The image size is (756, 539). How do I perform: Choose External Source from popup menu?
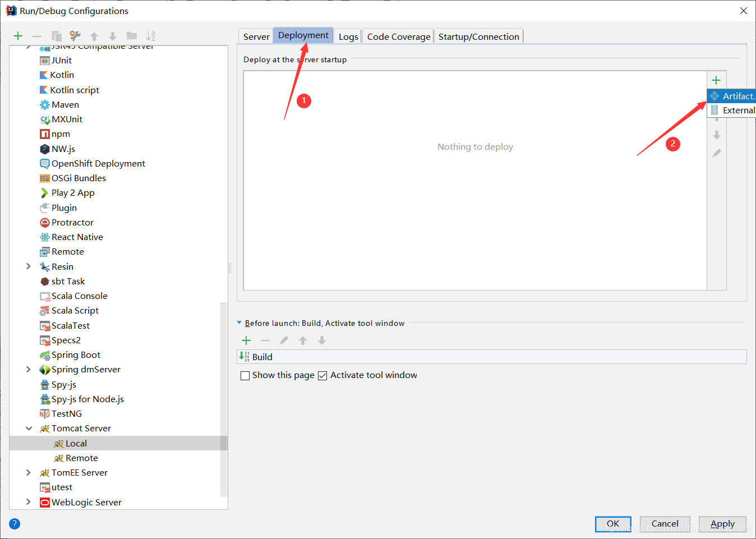[731, 110]
